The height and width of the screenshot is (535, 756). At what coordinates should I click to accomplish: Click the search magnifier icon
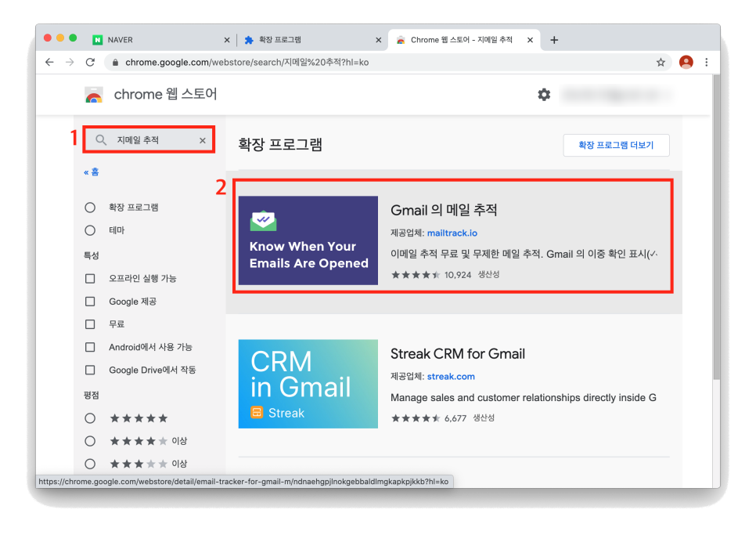pyautogui.click(x=101, y=140)
